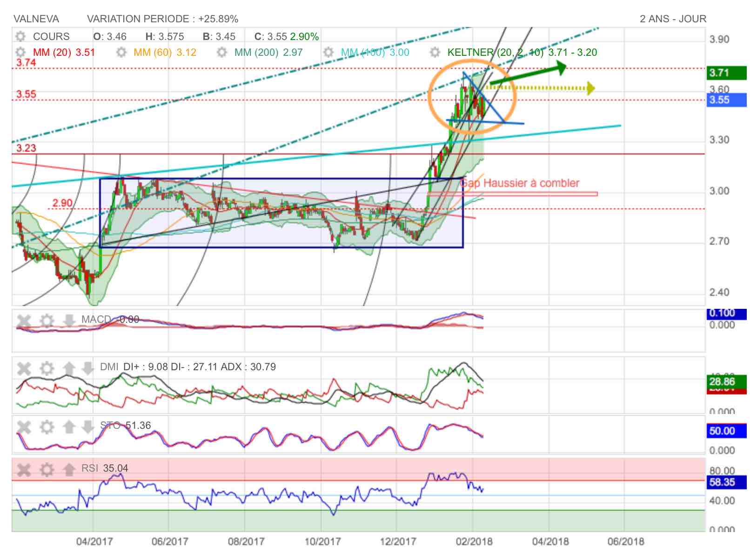Click the VALNEVA ticker title

tap(36, 19)
